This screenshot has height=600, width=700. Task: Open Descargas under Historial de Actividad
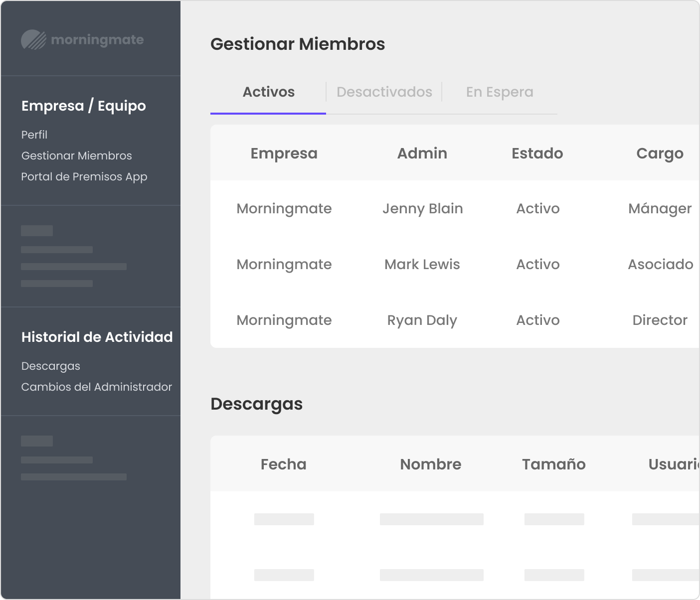(50, 366)
